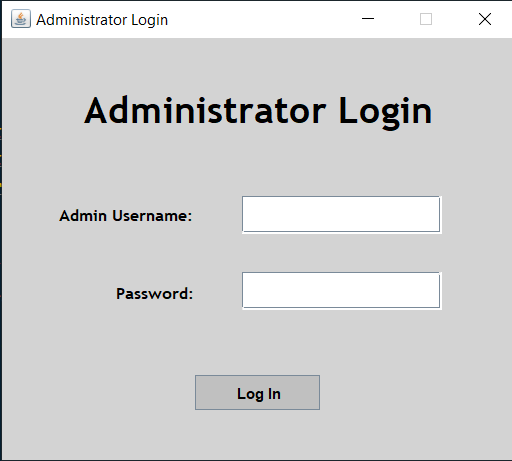
Task: Click the greyed-out maximize box icon
Action: 426,19
